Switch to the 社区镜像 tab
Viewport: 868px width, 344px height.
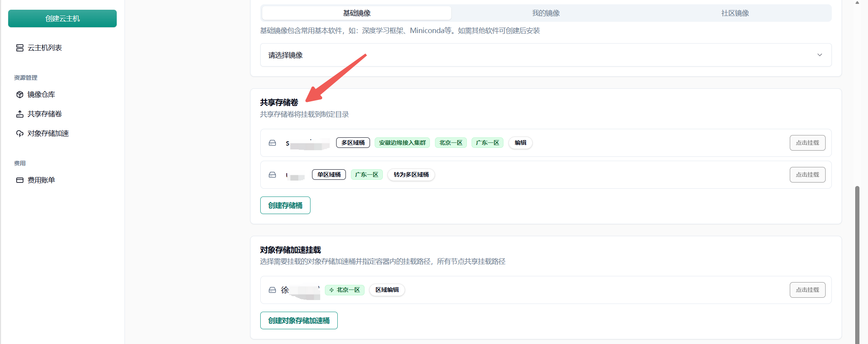(x=735, y=13)
